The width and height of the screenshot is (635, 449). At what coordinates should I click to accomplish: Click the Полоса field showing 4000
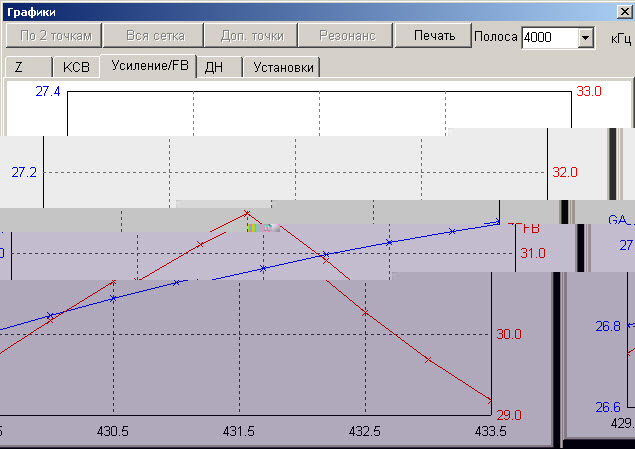tap(548, 38)
